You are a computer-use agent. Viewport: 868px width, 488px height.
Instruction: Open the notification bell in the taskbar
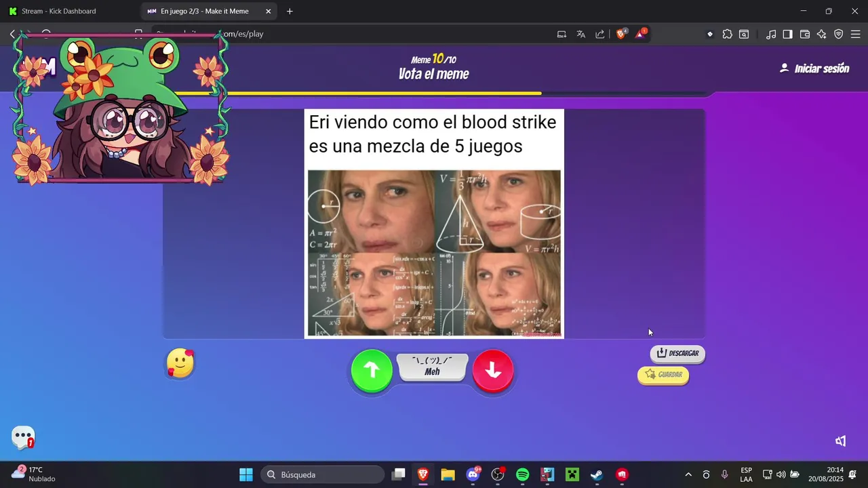click(853, 474)
